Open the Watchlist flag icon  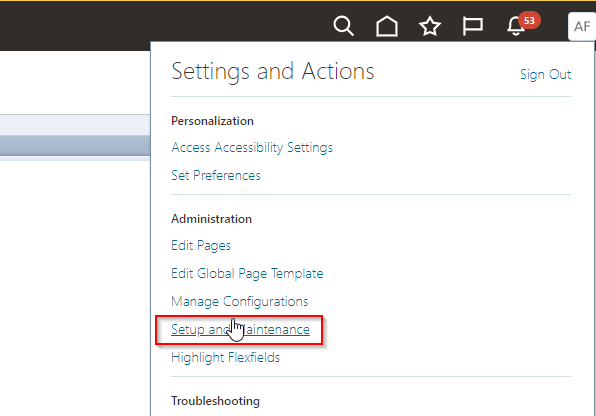[473, 26]
